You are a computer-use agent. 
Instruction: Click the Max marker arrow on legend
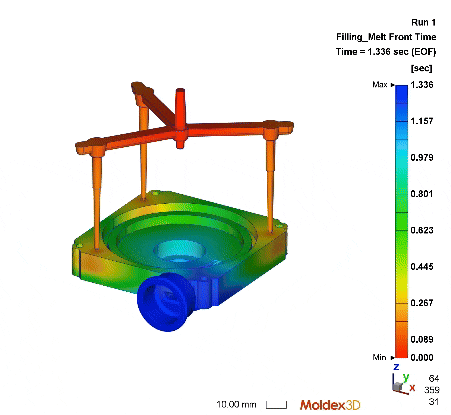click(x=393, y=85)
